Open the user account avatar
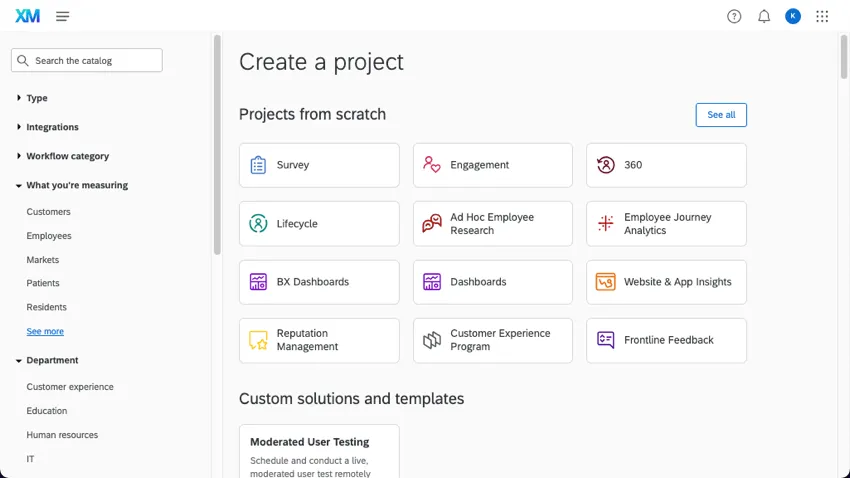The width and height of the screenshot is (850, 478). (x=793, y=16)
